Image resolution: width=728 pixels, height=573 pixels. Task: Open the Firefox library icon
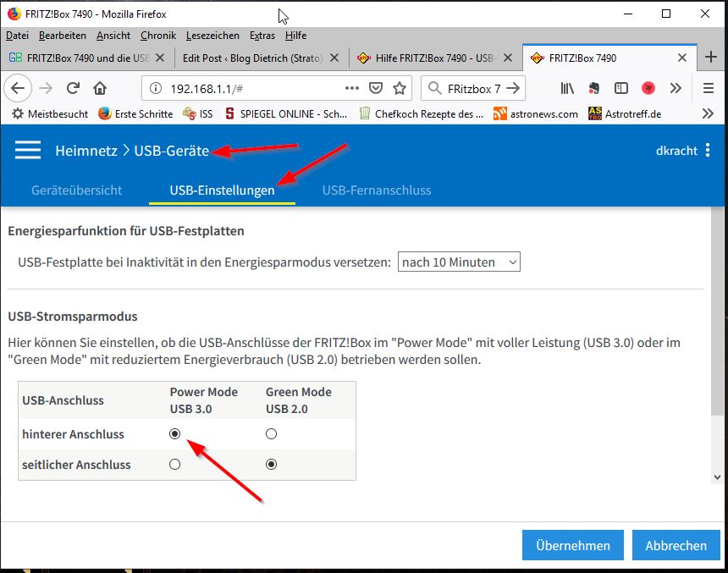pyautogui.click(x=568, y=88)
